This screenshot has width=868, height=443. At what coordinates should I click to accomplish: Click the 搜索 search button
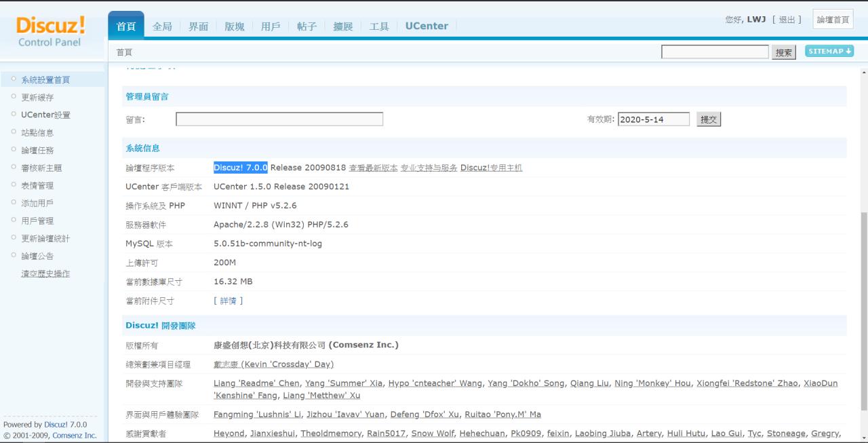(x=784, y=52)
